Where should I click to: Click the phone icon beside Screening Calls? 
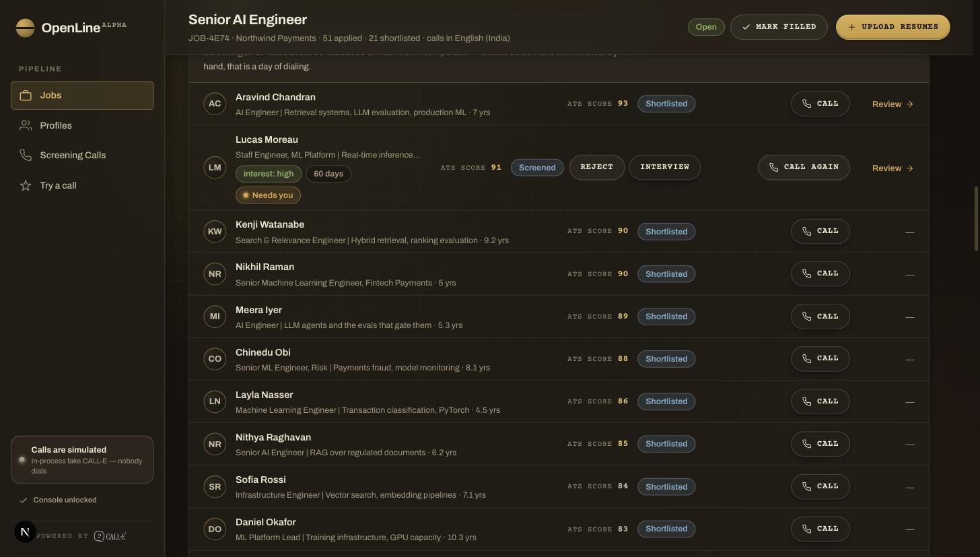pyautogui.click(x=26, y=156)
